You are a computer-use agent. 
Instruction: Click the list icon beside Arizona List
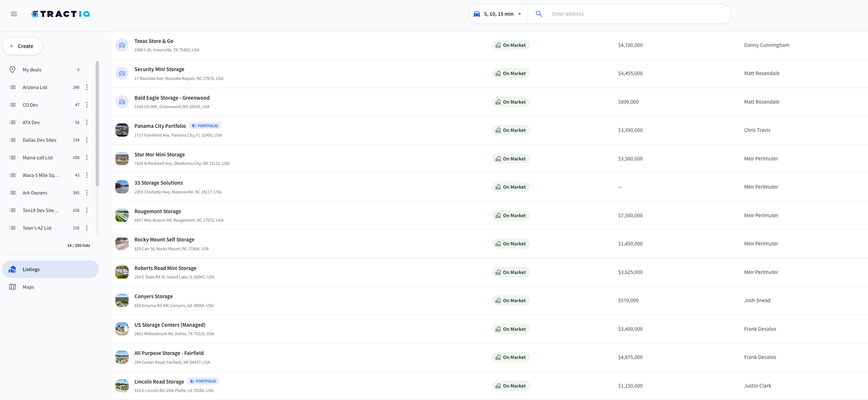click(12, 87)
